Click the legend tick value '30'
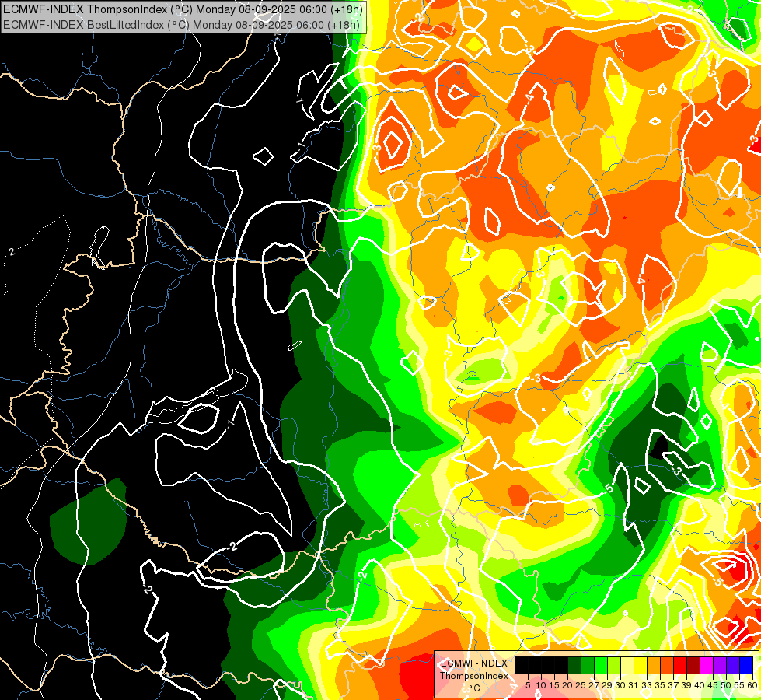This screenshot has height=700, width=761. tap(621, 685)
